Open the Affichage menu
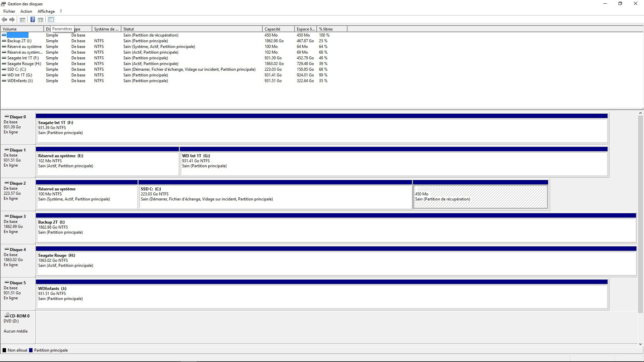This screenshot has height=362, width=644. 46,11
